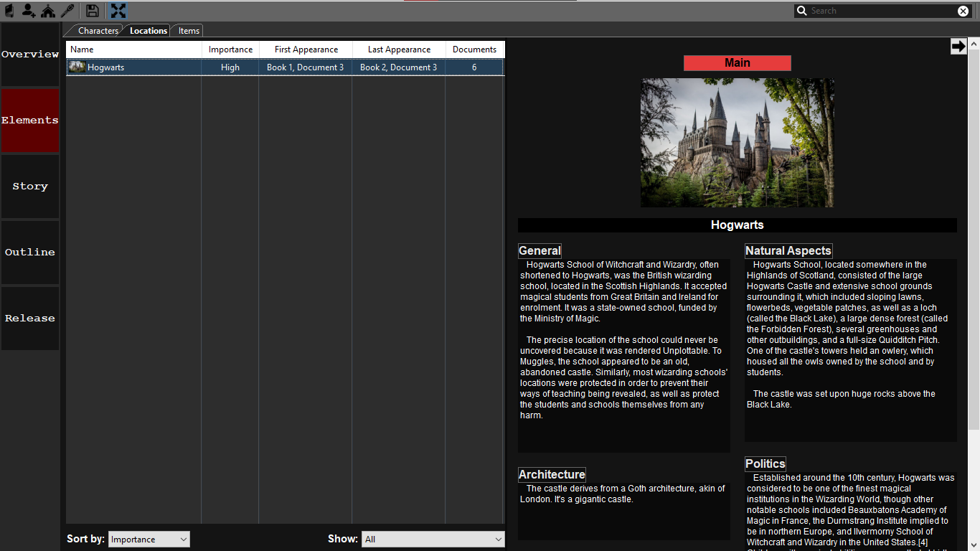Go to the Overview section
Image resolution: width=980 pixels, height=551 pixels.
tap(30, 55)
